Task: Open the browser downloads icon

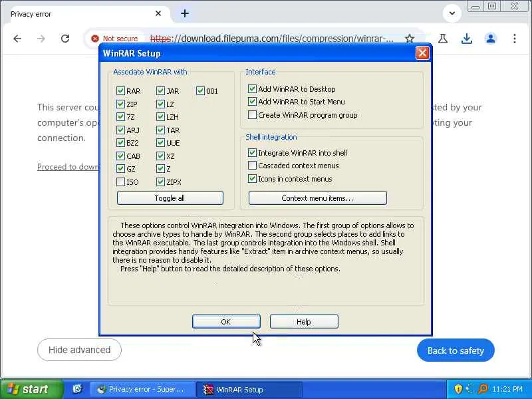Action: [467, 39]
